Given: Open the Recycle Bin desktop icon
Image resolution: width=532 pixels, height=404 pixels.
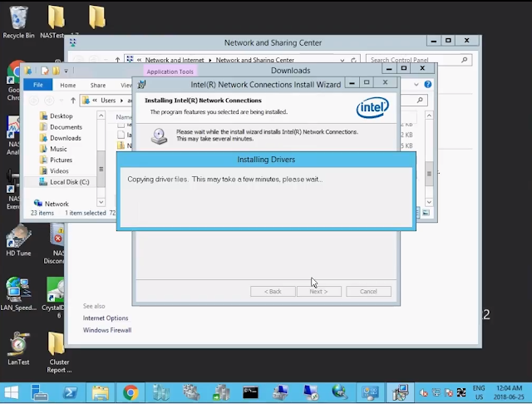Looking at the screenshot, I should pos(18,22).
